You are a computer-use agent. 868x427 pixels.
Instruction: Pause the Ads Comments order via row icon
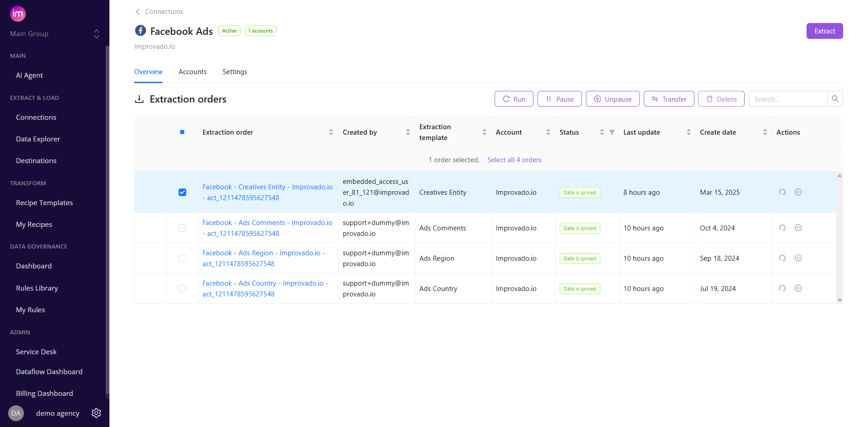(798, 228)
